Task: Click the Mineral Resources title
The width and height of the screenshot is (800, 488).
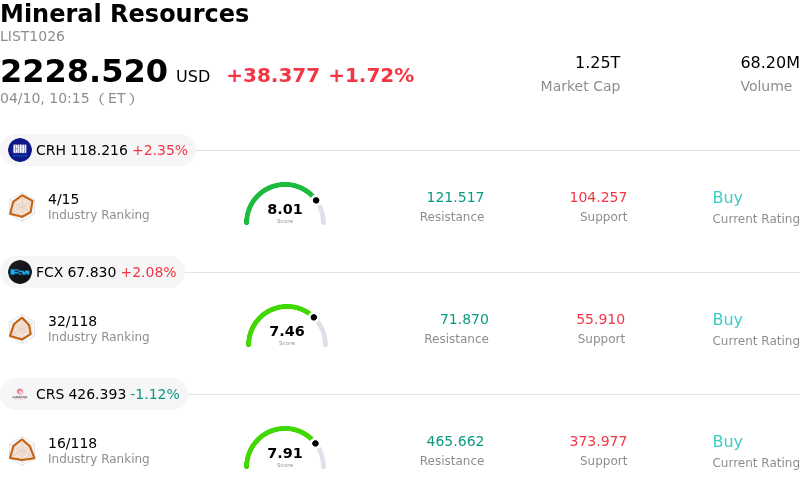Action: (125, 14)
